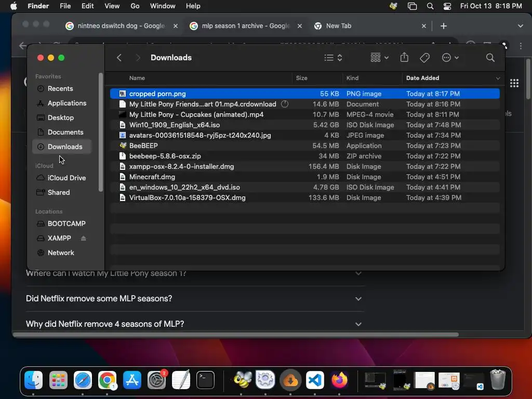The image size is (532, 399).
Task: Select xampp-osx-8.2.4-0-installer.dmg
Action: click(304, 167)
